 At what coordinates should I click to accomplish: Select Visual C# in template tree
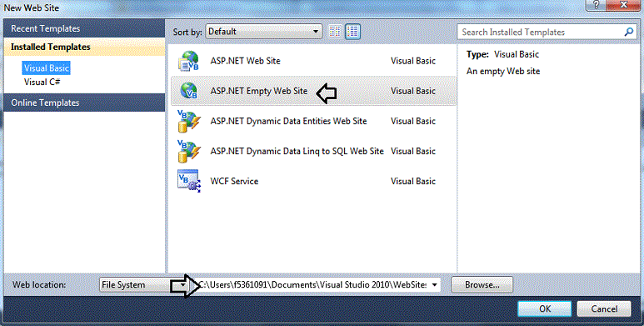click(42, 83)
